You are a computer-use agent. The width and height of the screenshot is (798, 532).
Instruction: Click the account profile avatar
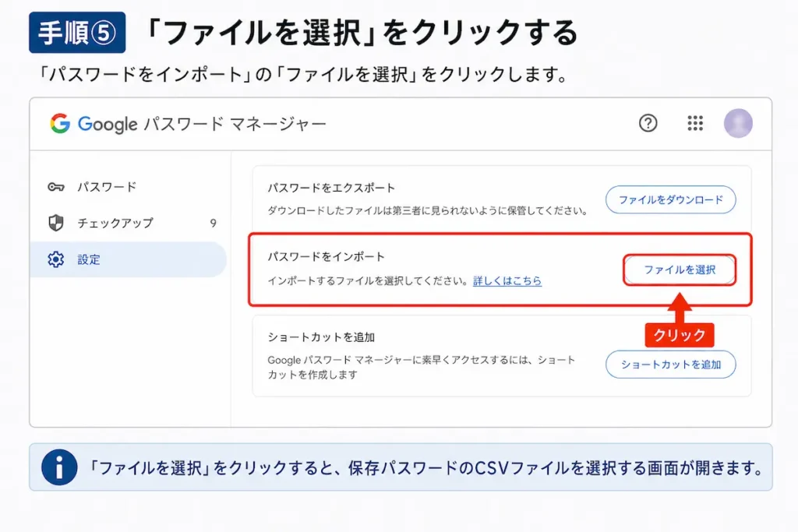738,123
